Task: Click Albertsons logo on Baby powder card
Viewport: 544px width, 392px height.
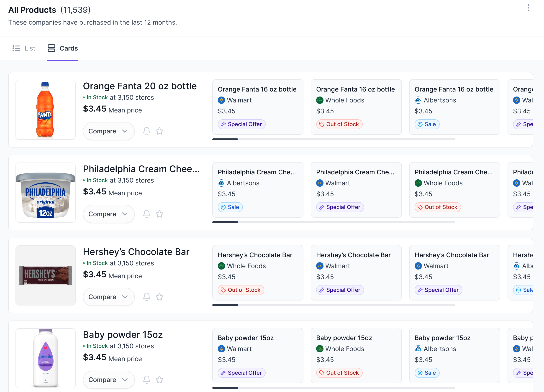Action: coord(418,349)
